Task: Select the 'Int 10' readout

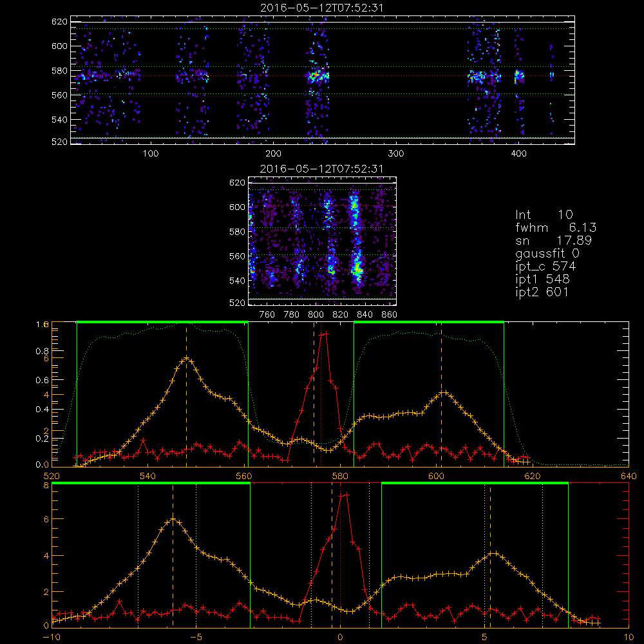Action: pos(544,215)
